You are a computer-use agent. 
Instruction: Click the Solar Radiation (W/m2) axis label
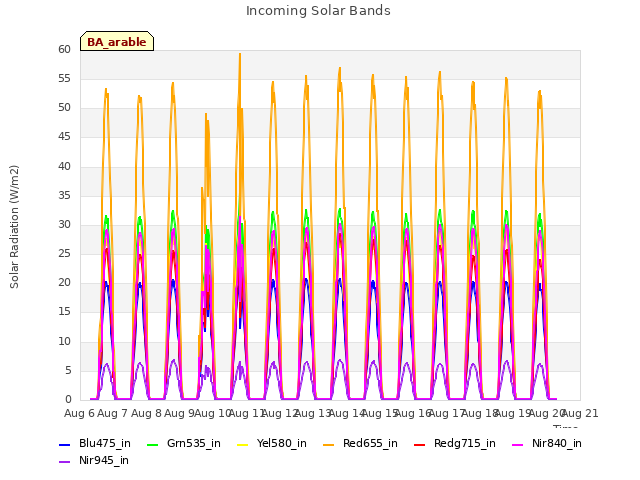pos(14,227)
